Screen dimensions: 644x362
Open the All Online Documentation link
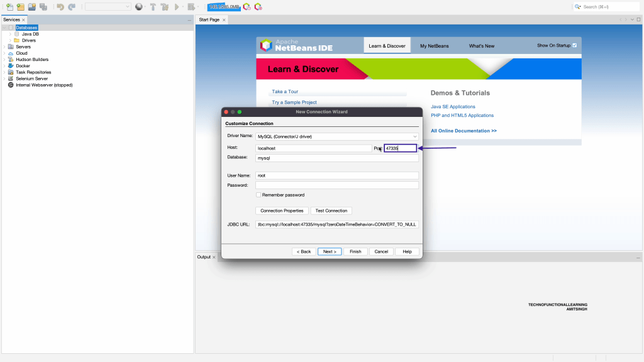point(464,131)
